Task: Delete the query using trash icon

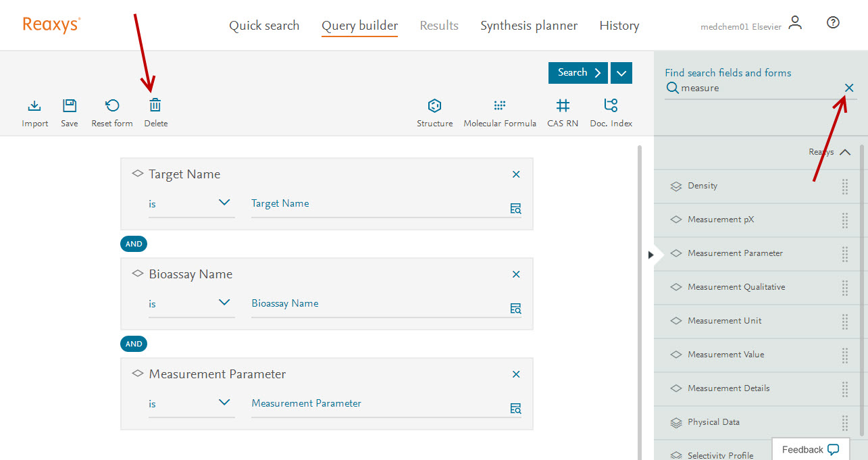Action: (155, 106)
